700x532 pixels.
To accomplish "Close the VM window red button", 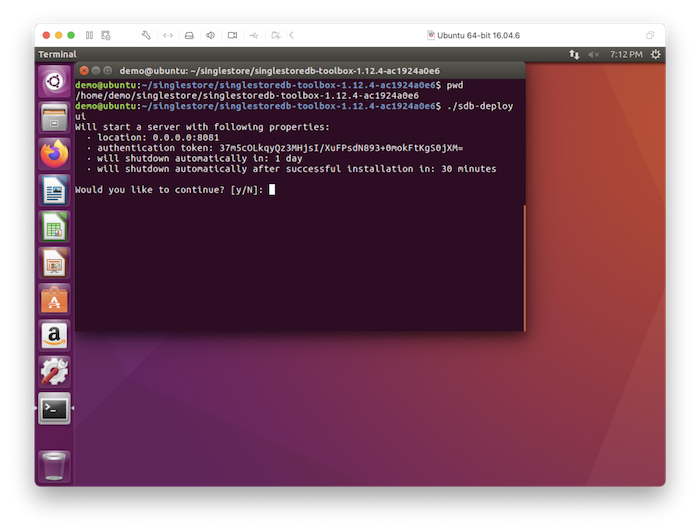I will [46, 35].
